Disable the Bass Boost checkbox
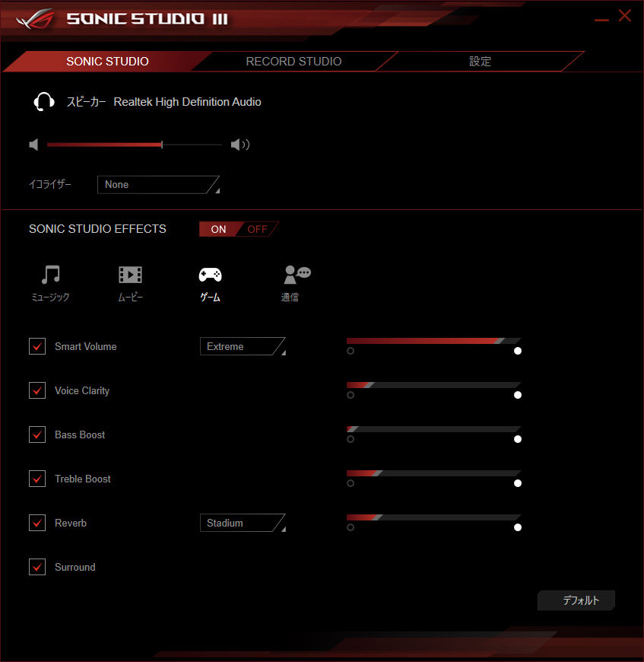644x662 pixels. [x=37, y=434]
